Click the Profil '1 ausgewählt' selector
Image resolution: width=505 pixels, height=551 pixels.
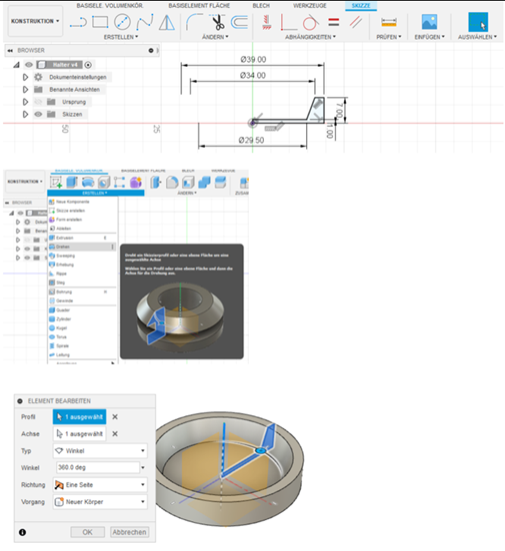coord(79,417)
